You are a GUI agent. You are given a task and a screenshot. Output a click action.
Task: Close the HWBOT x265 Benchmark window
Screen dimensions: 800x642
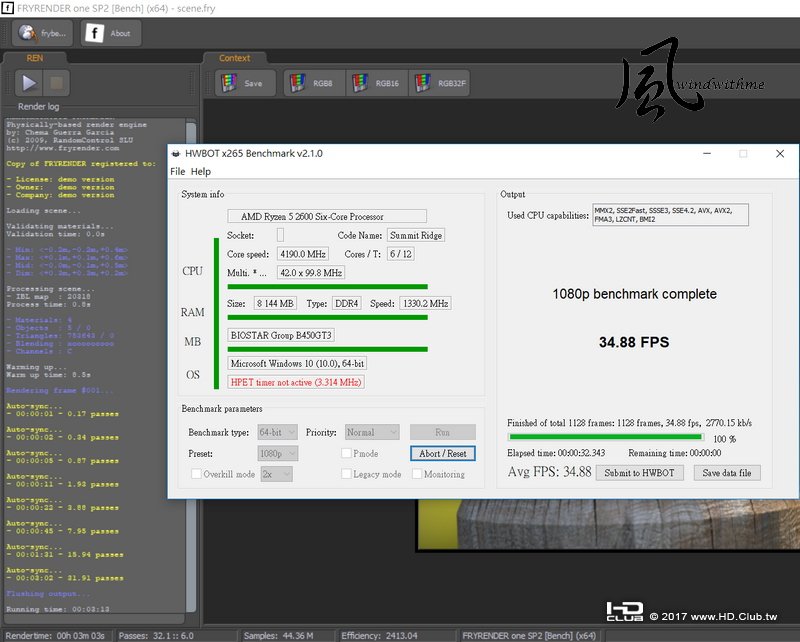coord(780,154)
